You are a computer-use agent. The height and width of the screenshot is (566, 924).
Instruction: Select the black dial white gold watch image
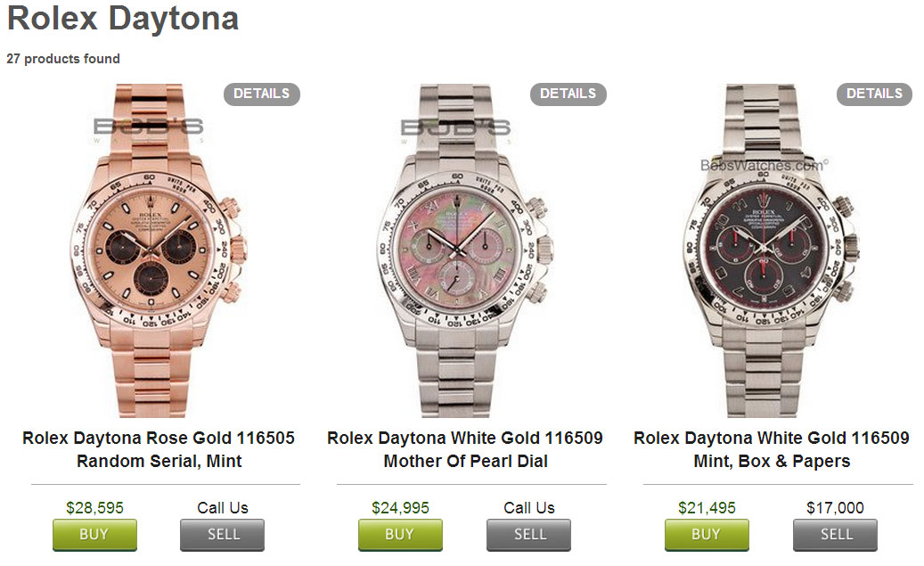[x=771, y=250]
